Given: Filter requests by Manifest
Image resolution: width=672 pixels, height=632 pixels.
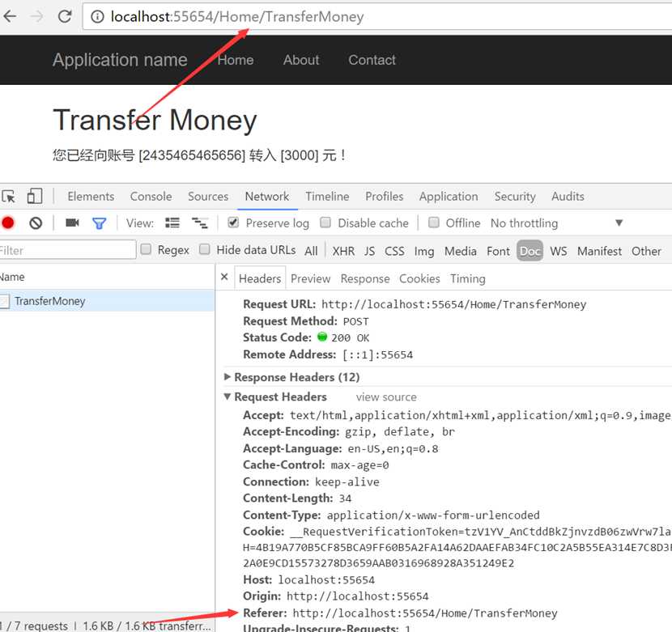Looking at the screenshot, I should pyautogui.click(x=599, y=251).
